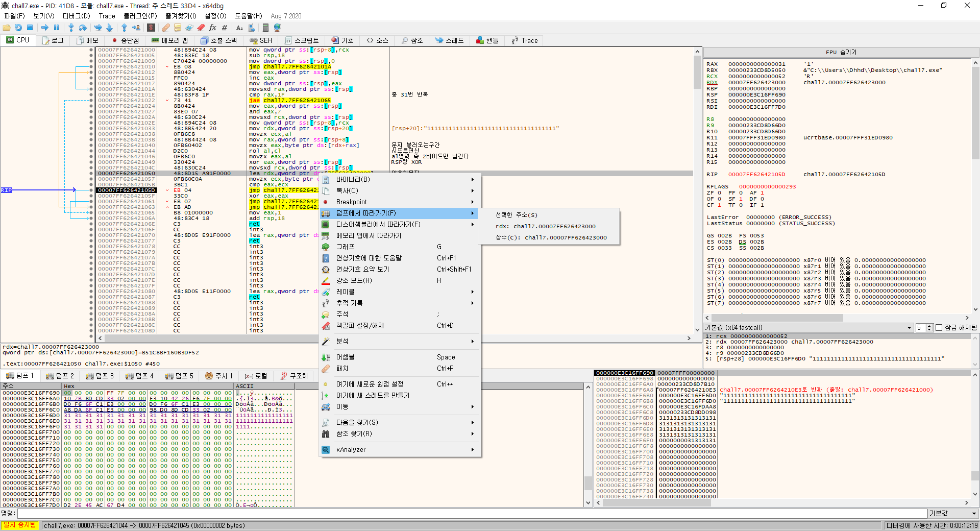Click the Execute till return icon
Image resolution: width=980 pixels, height=531 pixels.
click(x=124, y=28)
